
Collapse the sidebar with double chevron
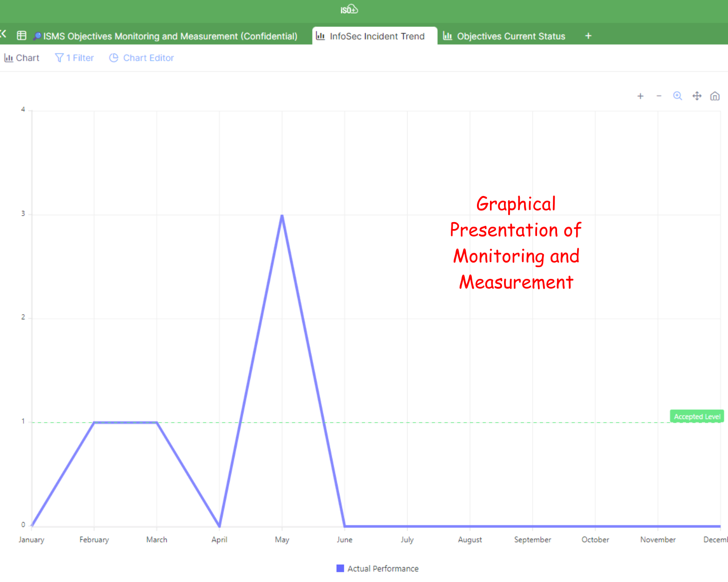pyautogui.click(x=3, y=34)
